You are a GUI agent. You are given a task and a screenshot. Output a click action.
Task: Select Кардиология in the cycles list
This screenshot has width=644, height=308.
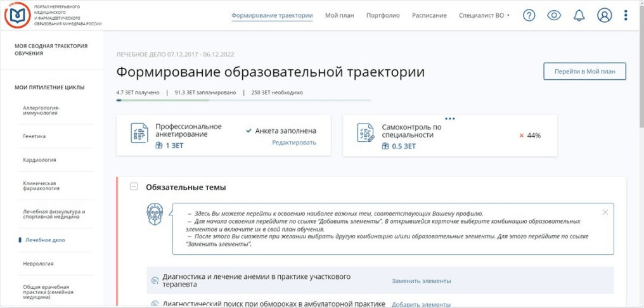[x=39, y=160]
